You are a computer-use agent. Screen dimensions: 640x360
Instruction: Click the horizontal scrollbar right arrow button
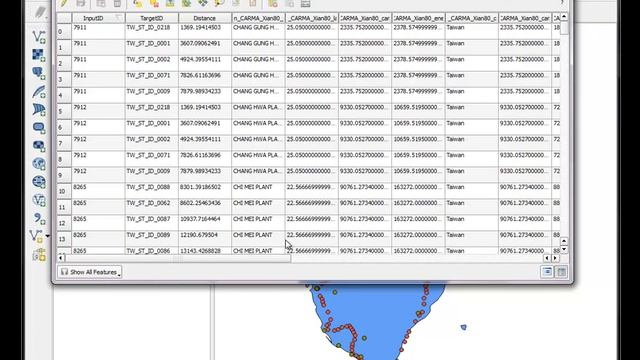(555, 258)
